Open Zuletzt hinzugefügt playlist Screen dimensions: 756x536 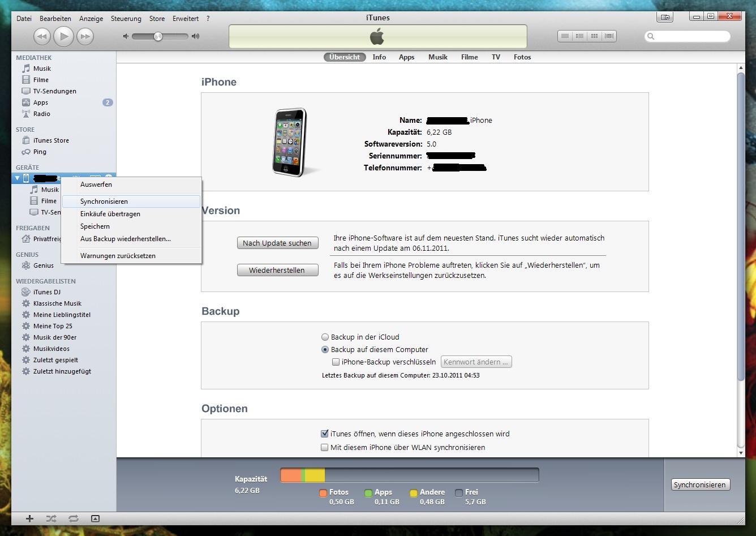63,371
